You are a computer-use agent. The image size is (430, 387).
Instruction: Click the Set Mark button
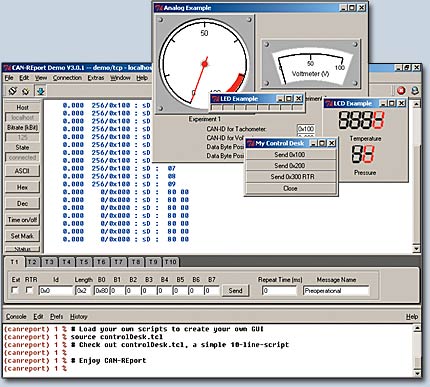[22, 236]
